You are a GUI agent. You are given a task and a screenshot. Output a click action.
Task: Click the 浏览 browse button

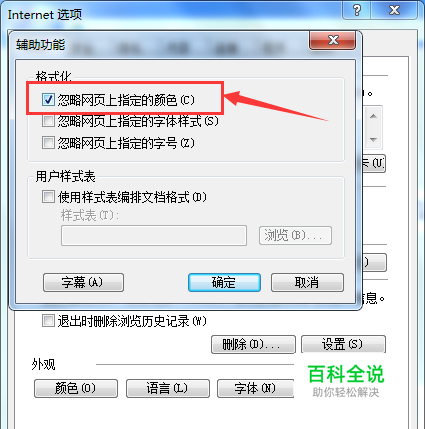pyautogui.click(x=295, y=235)
